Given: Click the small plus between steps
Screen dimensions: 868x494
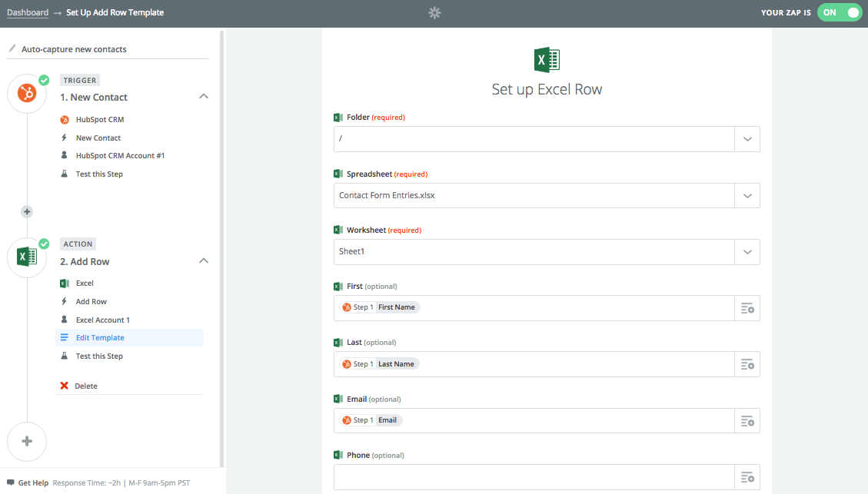Looking at the screenshot, I should [x=27, y=211].
